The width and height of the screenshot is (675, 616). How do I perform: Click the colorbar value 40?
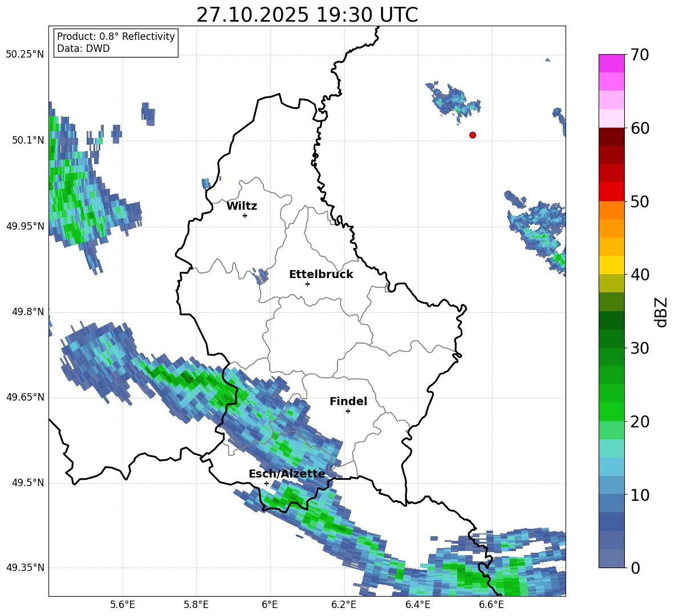tap(640, 275)
